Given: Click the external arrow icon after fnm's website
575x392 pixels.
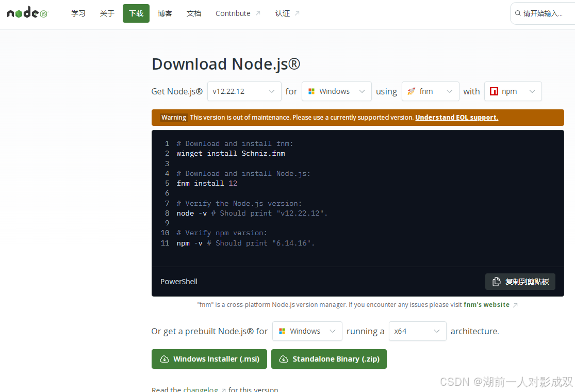Looking at the screenshot, I should tap(515, 305).
